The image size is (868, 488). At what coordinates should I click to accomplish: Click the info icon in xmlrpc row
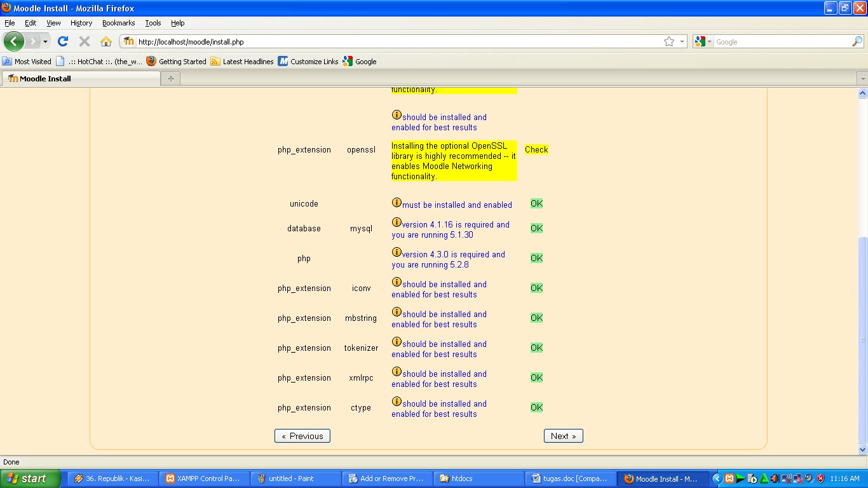pos(397,372)
